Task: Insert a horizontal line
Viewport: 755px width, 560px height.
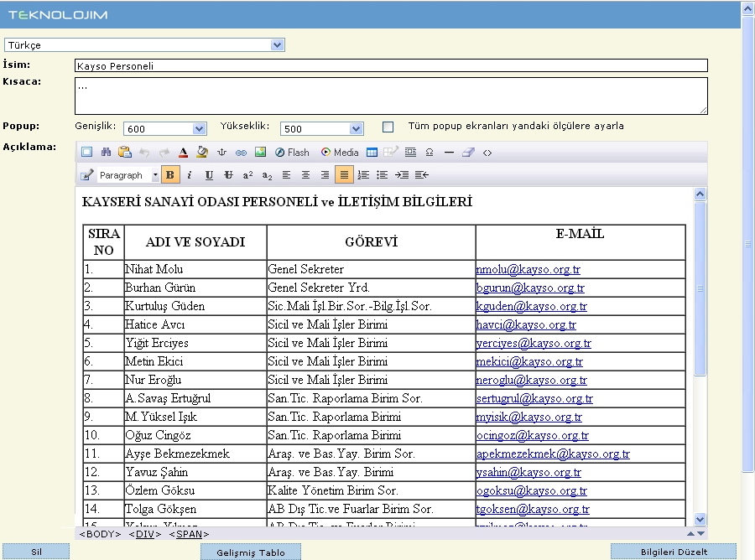Action: (449, 153)
